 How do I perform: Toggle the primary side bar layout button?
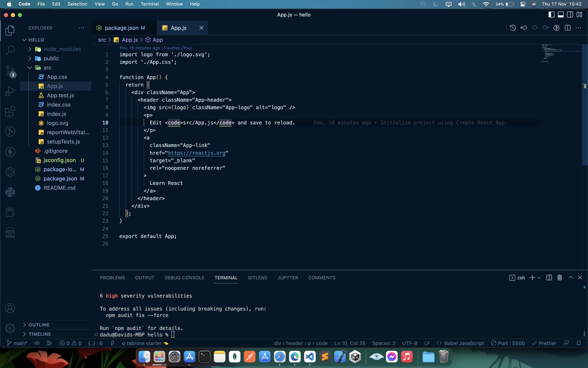coord(551,15)
